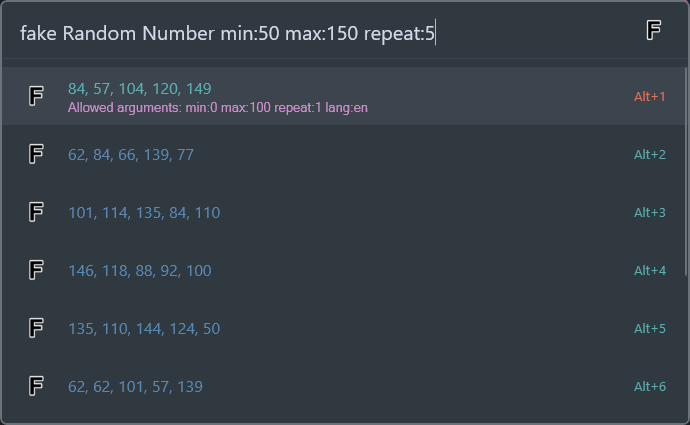Click the F icon beside result 62, 62, 101, 57, 139
Image resolution: width=690 pixels, height=425 pixels.
coord(36,386)
